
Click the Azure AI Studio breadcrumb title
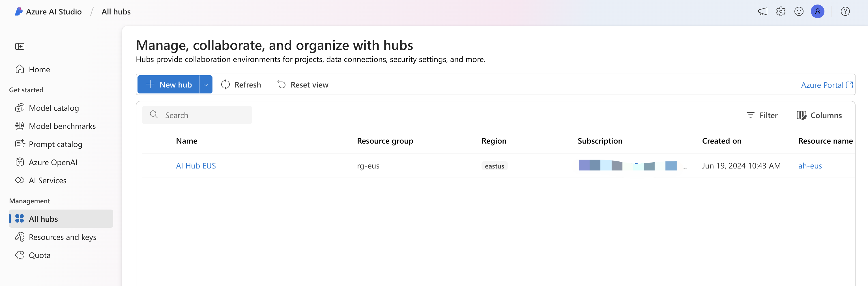click(x=53, y=11)
